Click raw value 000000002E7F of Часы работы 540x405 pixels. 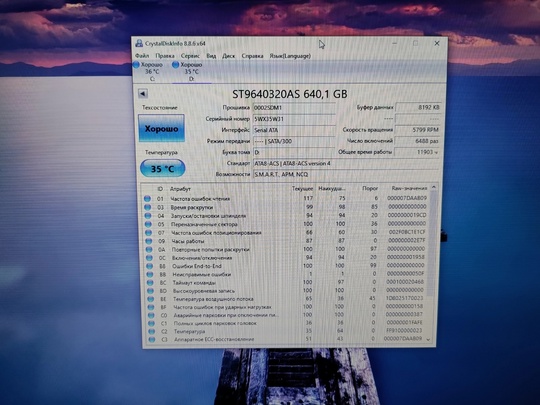click(406, 240)
